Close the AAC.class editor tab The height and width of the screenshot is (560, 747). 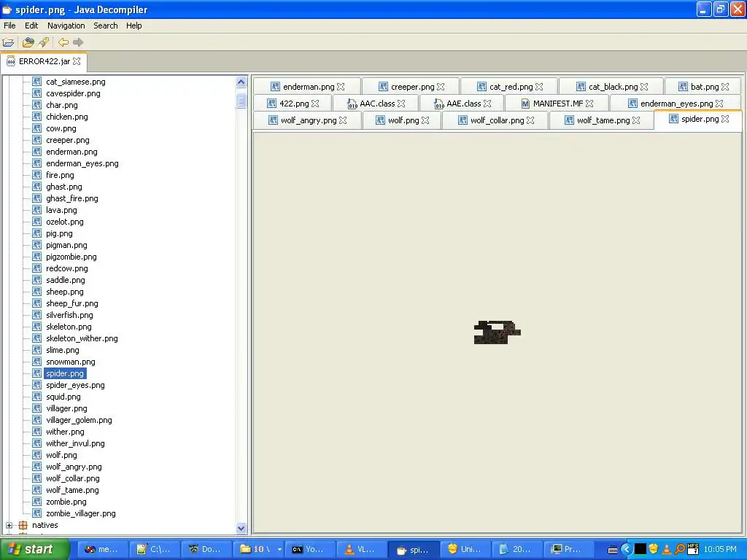[401, 104]
